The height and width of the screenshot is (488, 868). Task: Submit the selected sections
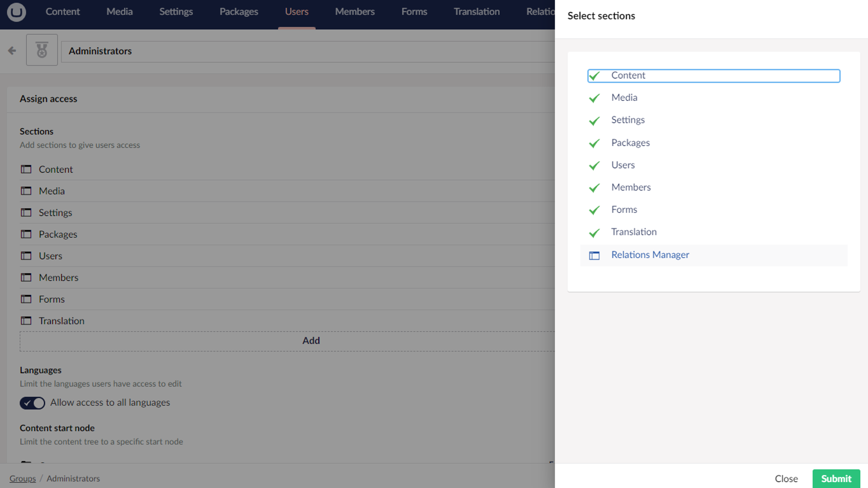coord(836,479)
